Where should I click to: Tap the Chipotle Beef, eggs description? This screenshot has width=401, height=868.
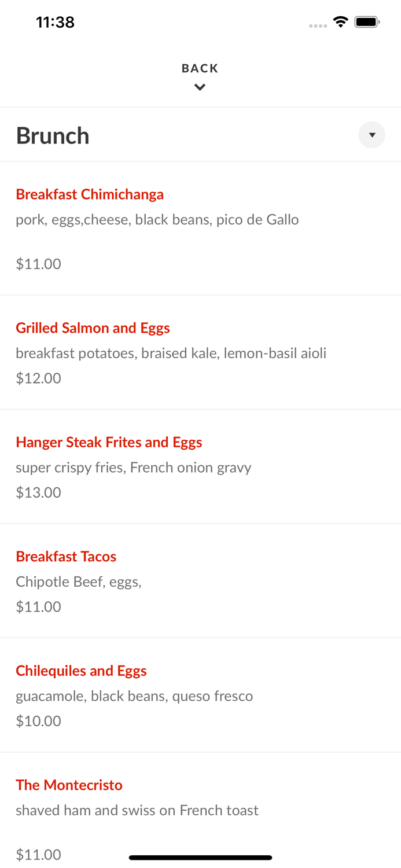(x=79, y=582)
